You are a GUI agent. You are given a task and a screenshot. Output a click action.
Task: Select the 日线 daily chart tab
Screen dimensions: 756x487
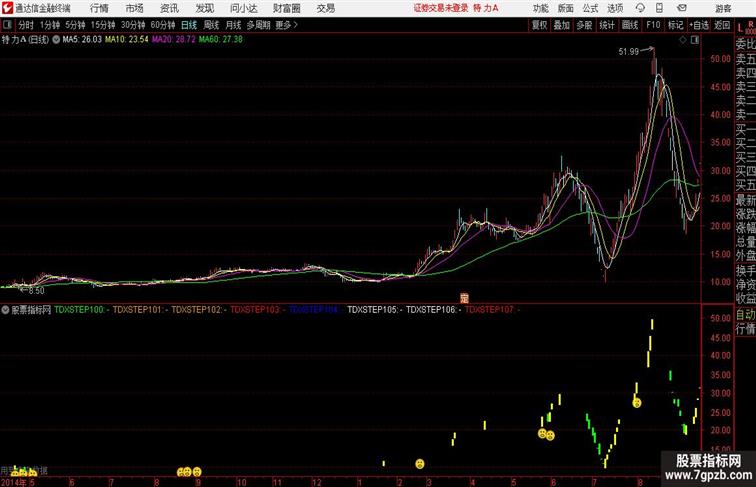tap(189, 25)
